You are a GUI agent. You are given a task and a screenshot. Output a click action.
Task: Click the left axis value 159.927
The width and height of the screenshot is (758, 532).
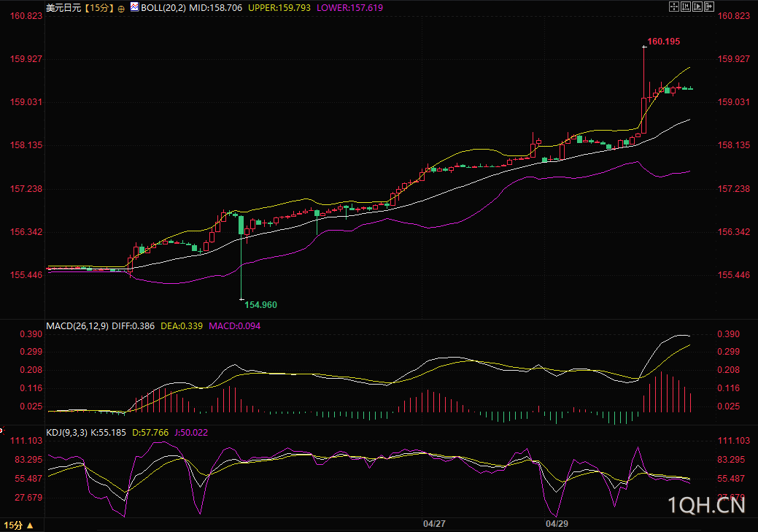coord(26,59)
